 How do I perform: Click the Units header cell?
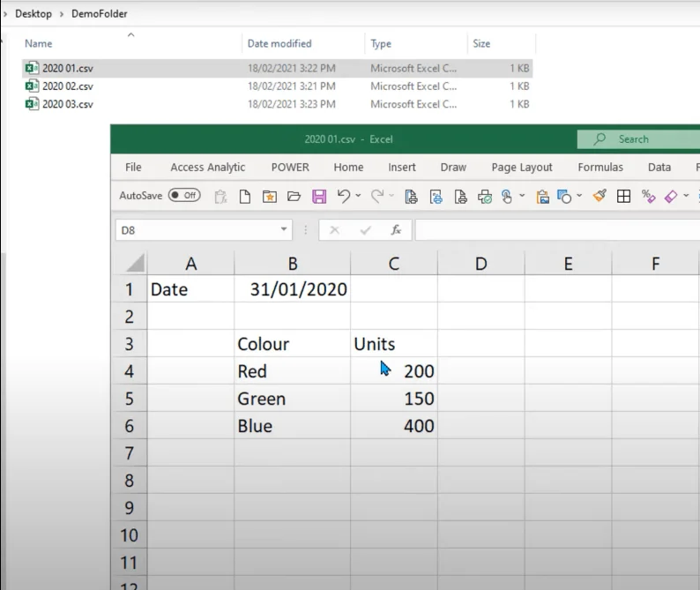tap(394, 343)
